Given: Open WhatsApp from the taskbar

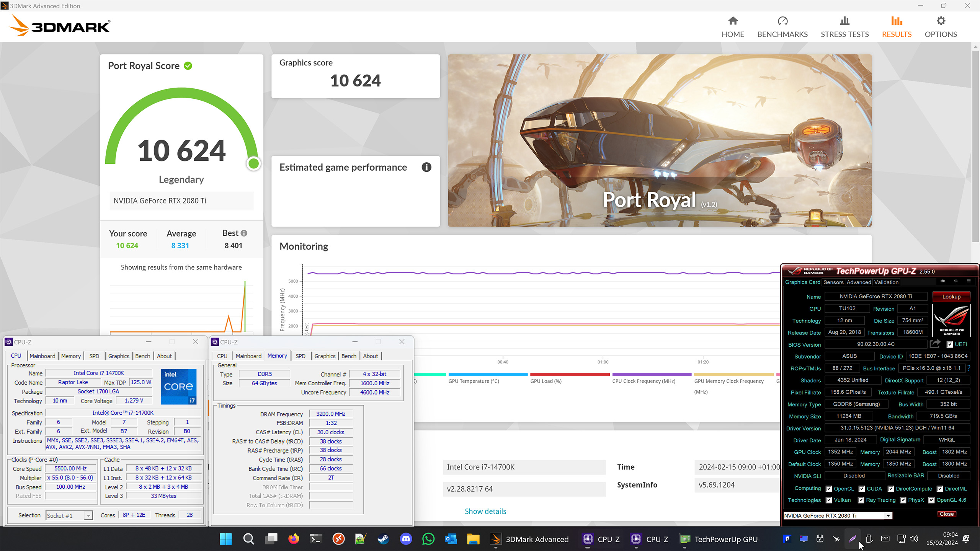Looking at the screenshot, I should pos(428,539).
